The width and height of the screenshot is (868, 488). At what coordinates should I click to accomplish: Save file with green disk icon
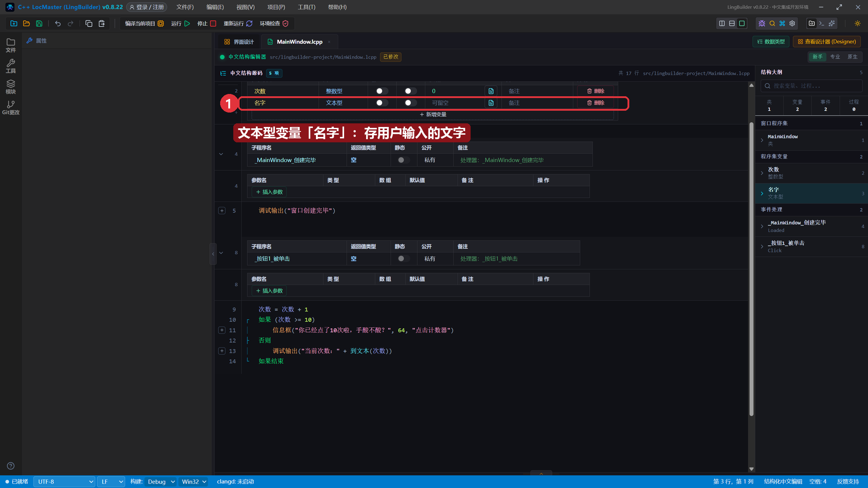pyautogui.click(x=39, y=23)
